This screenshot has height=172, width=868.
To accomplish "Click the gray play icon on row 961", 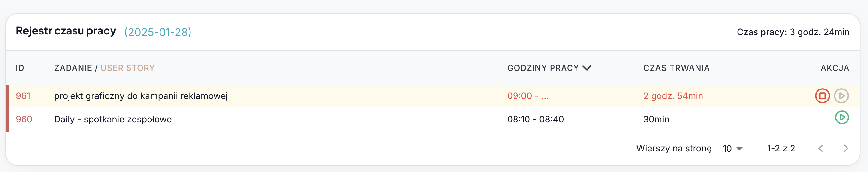I will click(841, 96).
